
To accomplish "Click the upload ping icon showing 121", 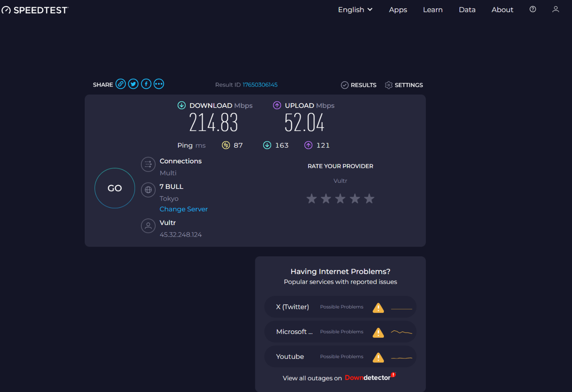I will click(x=308, y=145).
